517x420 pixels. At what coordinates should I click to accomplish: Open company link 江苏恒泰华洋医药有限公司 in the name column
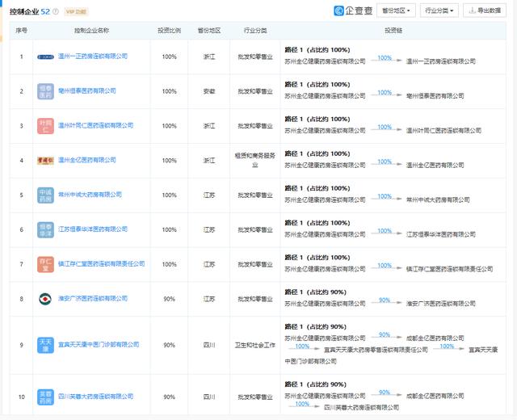[x=93, y=229]
